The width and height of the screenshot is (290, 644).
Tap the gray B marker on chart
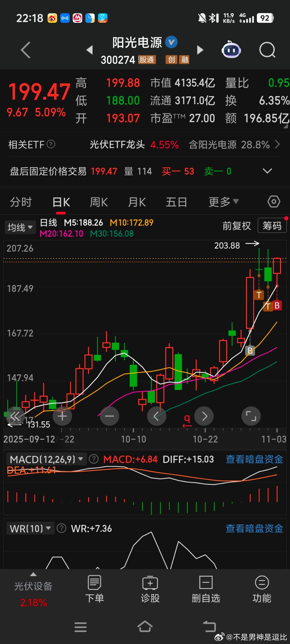click(x=250, y=350)
